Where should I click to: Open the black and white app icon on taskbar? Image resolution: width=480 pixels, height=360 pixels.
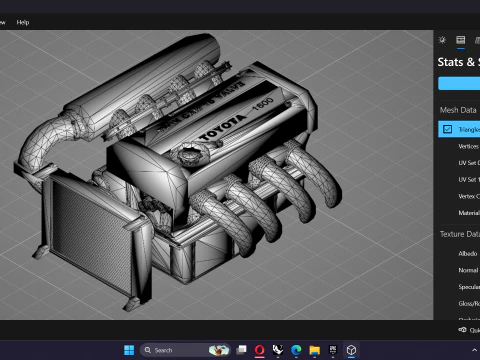coord(278,350)
